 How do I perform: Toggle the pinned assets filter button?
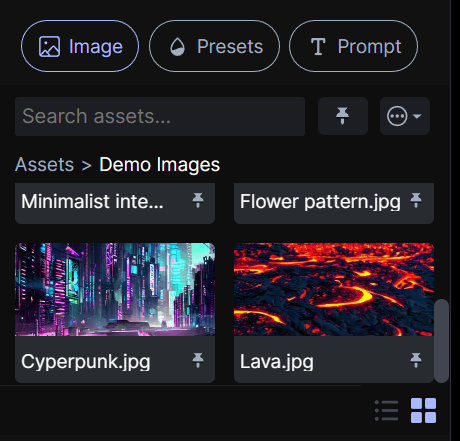343,116
